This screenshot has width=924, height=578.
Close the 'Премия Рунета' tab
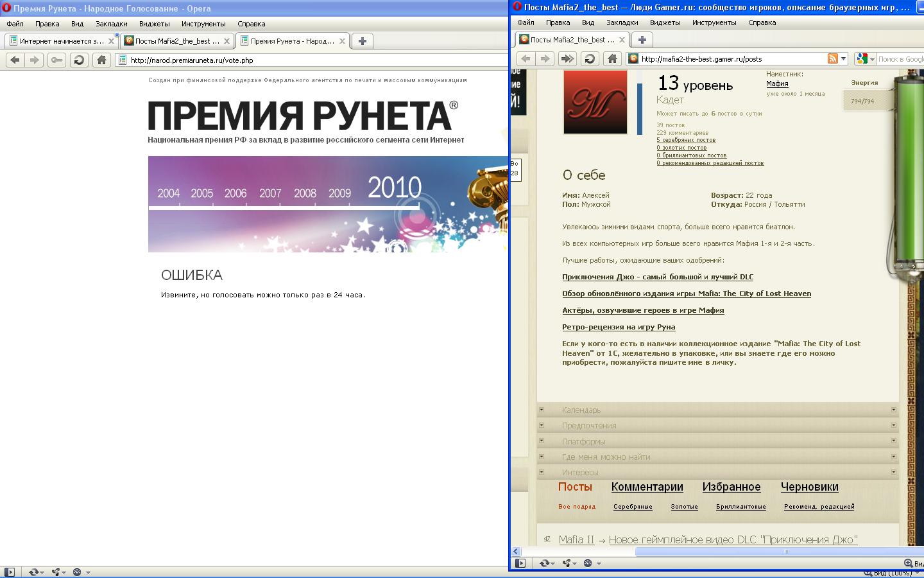(x=342, y=41)
